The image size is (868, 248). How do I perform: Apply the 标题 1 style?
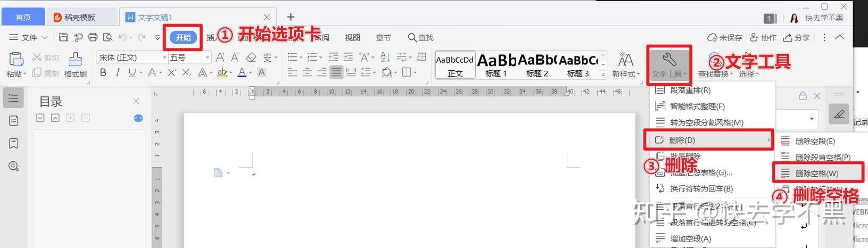(496, 65)
